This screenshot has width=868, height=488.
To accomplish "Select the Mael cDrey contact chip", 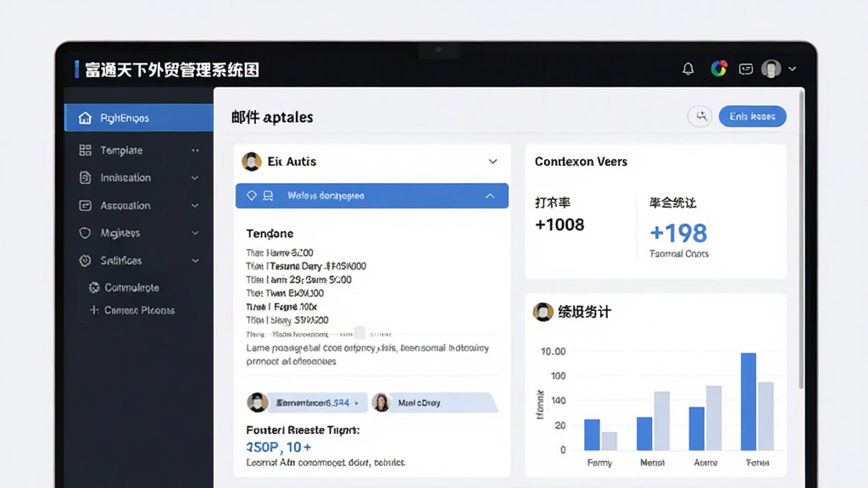I will (435, 402).
